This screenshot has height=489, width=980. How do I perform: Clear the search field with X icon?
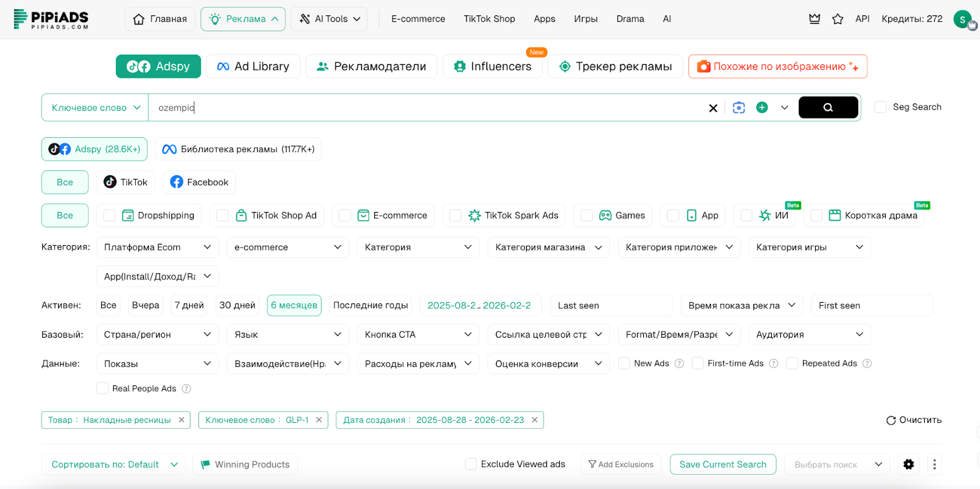tap(713, 108)
